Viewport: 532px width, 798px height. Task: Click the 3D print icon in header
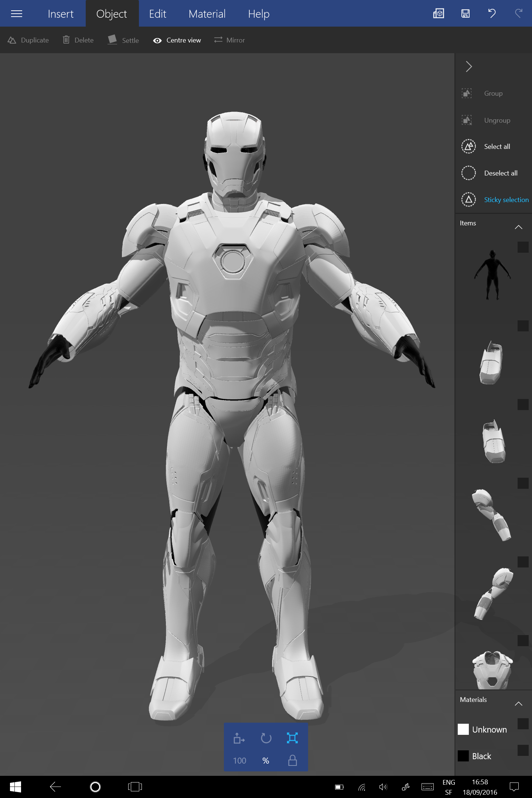point(439,14)
